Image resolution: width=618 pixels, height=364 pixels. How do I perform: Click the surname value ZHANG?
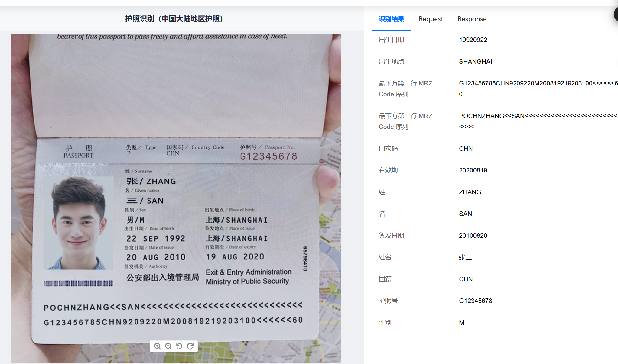(470, 192)
